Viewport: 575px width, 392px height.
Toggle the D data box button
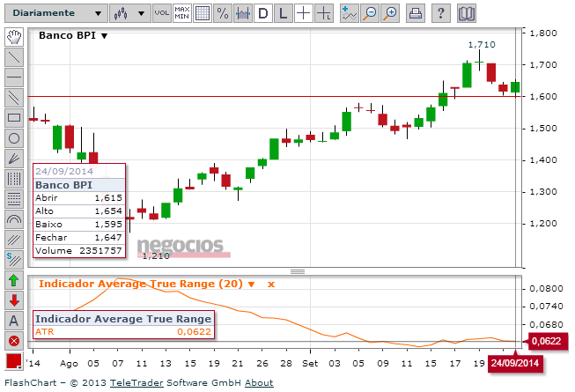coord(263,13)
